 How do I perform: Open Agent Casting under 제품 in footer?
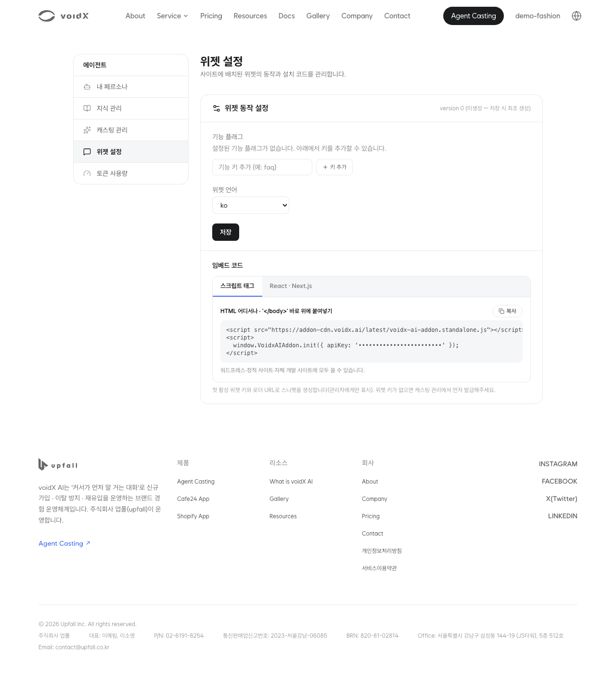click(x=196, y=482)
